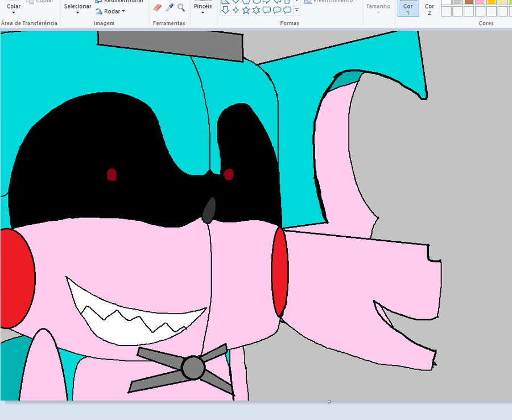Click the 'Ferramentas' group label
Image resolution: width=512 pixels, height=420 pixels.
tap(169, 23)
